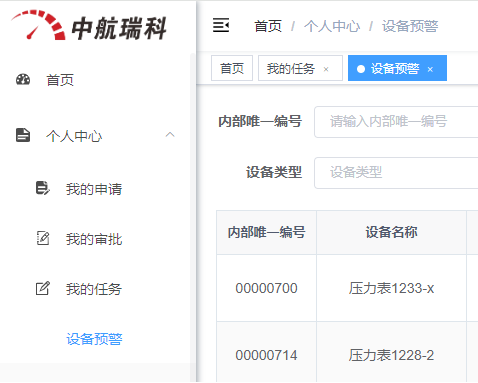The image size is (478, 383).
Task: Open 我的申请 menu item
Action: coord(95,189)
